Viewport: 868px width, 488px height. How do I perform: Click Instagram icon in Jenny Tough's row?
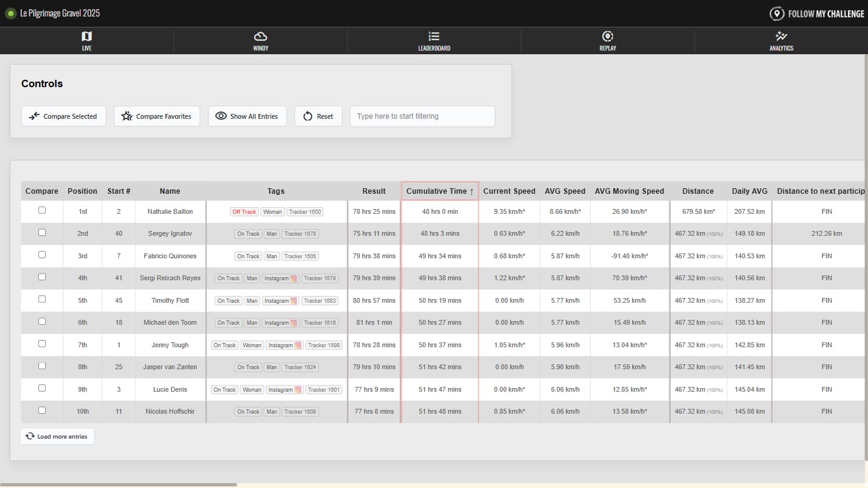[298, 345]
